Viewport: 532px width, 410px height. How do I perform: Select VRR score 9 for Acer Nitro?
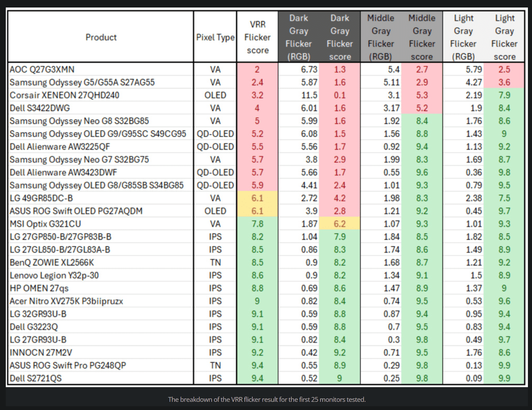[257, 301]
